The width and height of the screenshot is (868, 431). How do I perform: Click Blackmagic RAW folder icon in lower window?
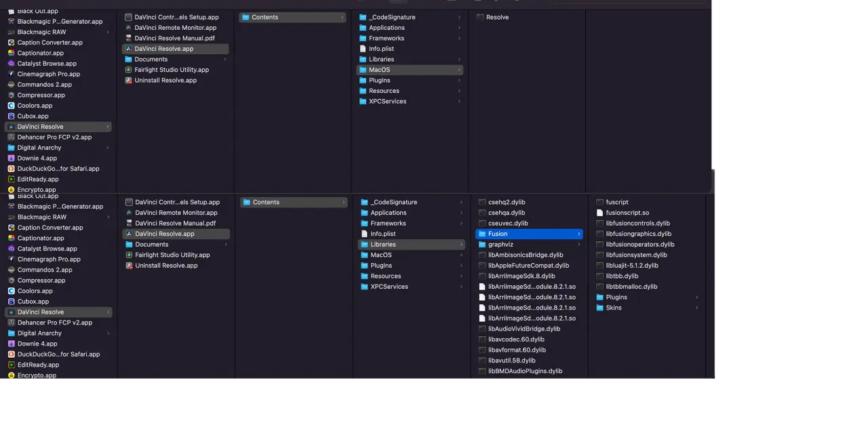pos(11,217)
